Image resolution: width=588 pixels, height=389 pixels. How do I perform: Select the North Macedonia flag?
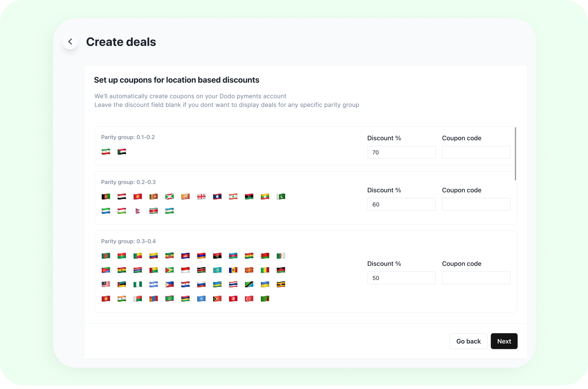[249, 270]
